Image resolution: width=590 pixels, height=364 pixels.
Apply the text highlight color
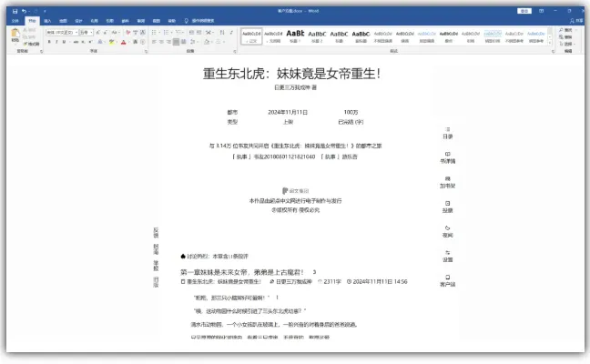(111, 42)
